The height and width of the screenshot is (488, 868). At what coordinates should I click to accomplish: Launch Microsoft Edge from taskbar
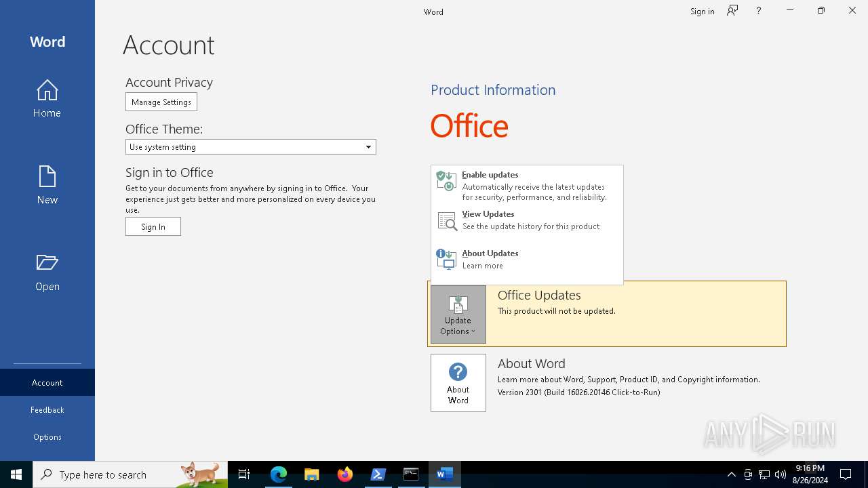tap(279, 474)
